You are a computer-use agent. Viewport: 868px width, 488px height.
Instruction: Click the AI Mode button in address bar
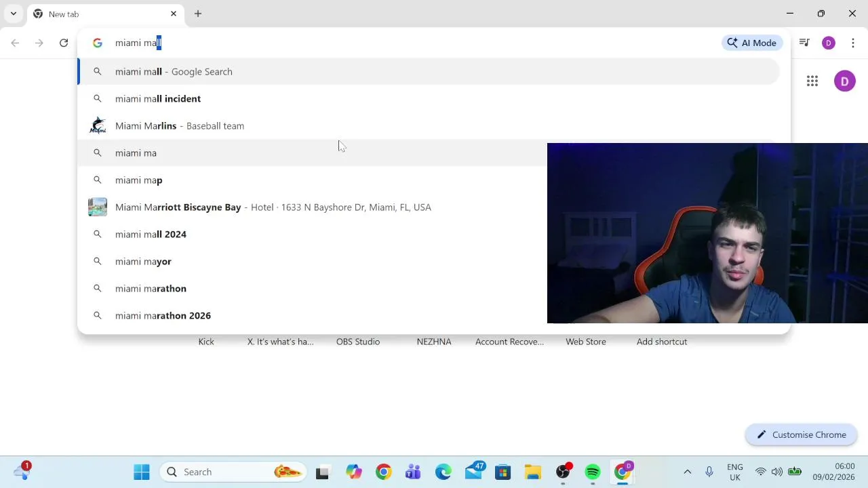(751, 43)
